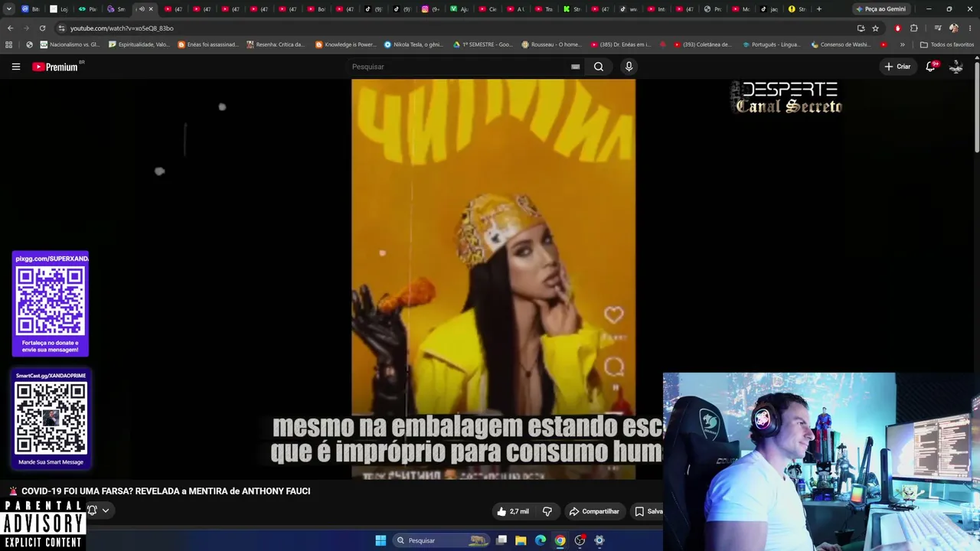
Task: Click the Windows taskbar 'Pesquisar' search box
Action: pos(442,540)
